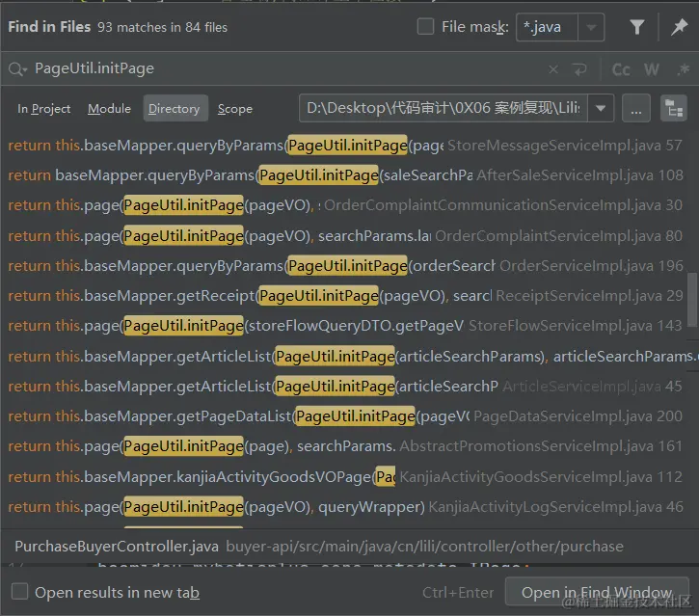Click the 93 matches in 84 files label
699x616 pixels.
click(162, 27)
